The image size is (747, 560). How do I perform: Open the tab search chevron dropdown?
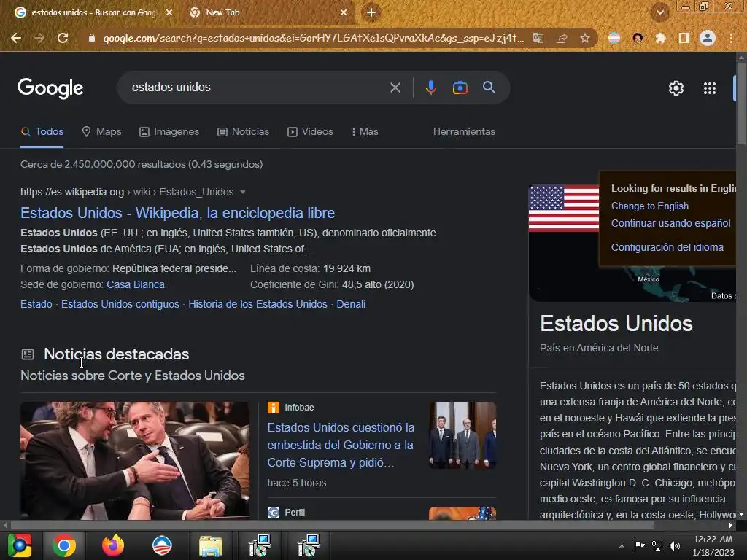[660, 12]
